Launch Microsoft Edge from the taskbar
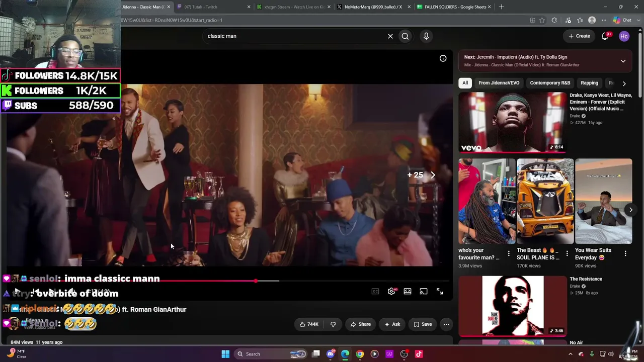644x362 pixels. (x=345, y=354)
